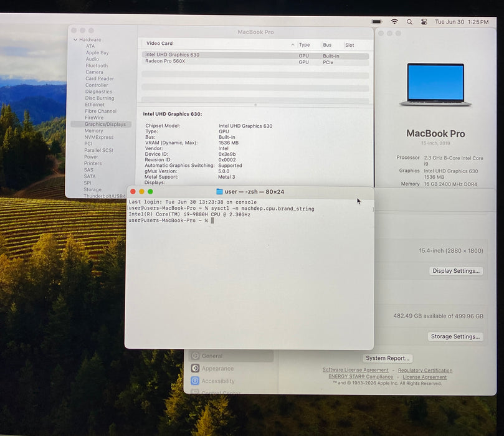Click the 482.49 GB available storage text

[438, 316]
